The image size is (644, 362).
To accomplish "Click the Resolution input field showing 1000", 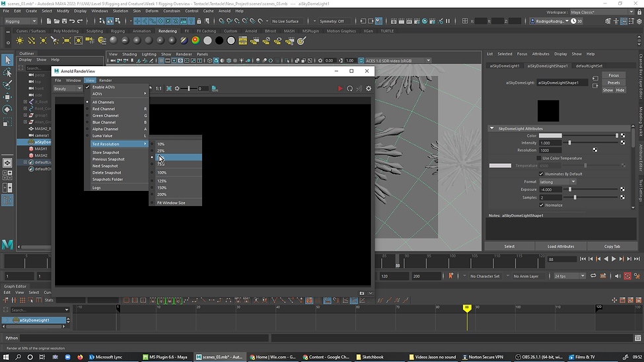I will coord(550,151).
